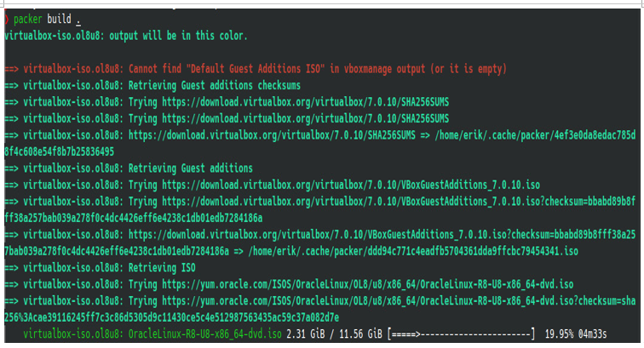The height and width of the screenshot is (348, 644).
Task: Open the second SHA256SUMS Trying URL
Action: tap(305, 118)
